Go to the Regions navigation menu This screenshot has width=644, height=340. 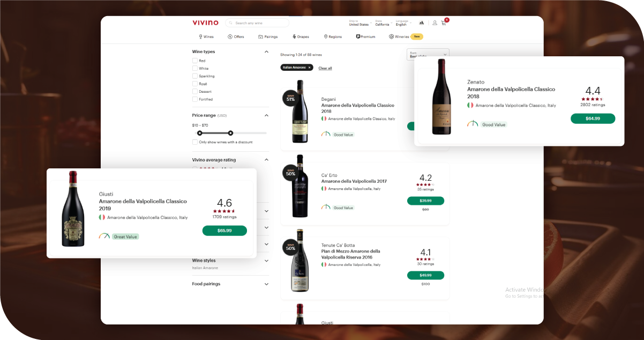point(333,37)
